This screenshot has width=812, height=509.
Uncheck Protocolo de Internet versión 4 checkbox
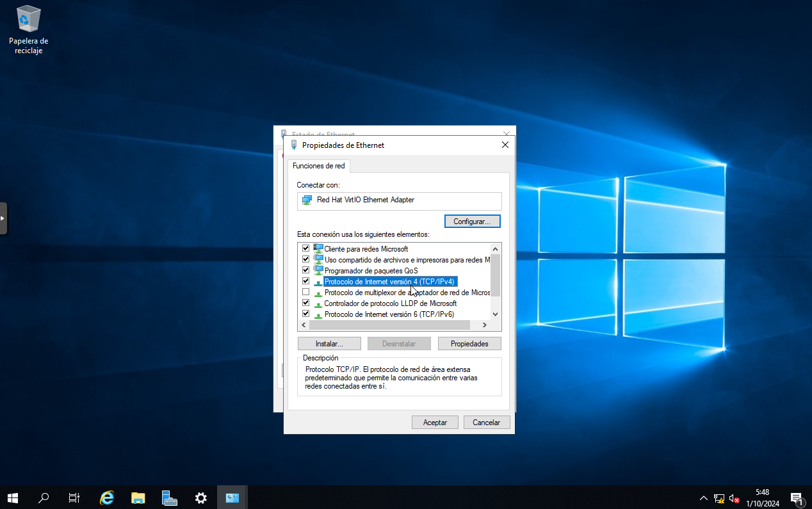[x=306, y=281]
